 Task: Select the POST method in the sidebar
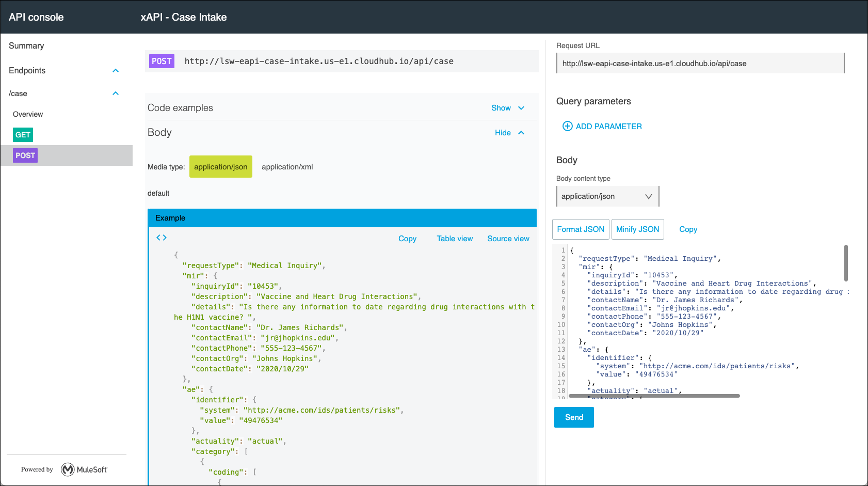(x=25, y=155)
